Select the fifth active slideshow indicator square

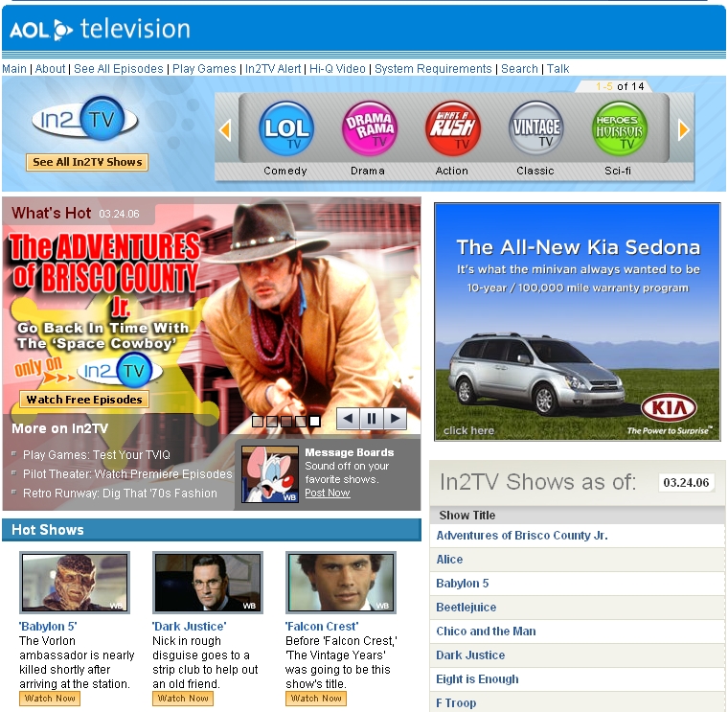315,422
